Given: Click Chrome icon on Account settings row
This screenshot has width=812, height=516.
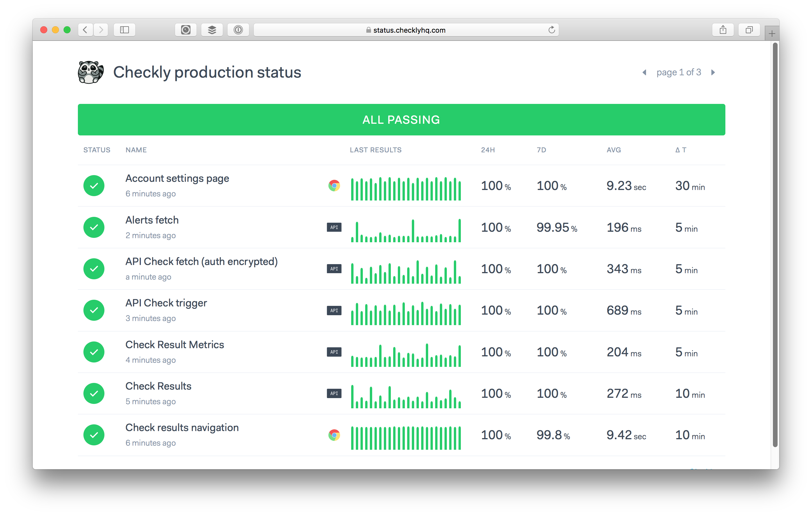Looking at the screenshot, I should pyautogui.click(x=334, y=186).
